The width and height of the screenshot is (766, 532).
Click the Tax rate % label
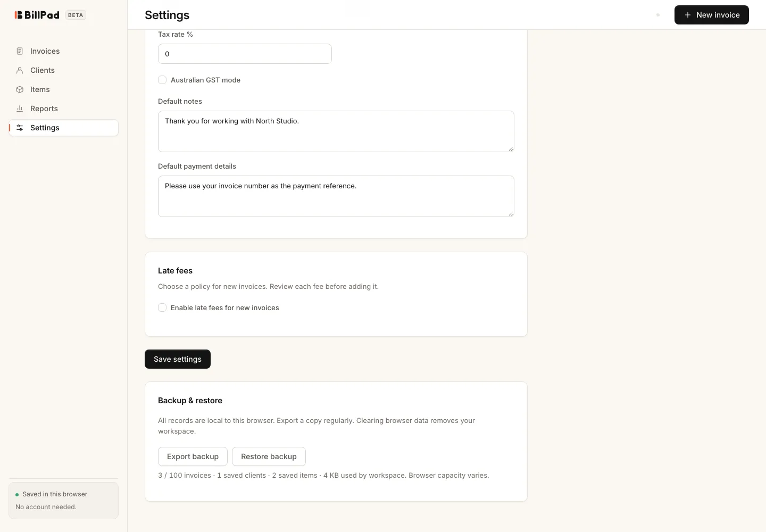pyautogui.click(x=176, y=34)
